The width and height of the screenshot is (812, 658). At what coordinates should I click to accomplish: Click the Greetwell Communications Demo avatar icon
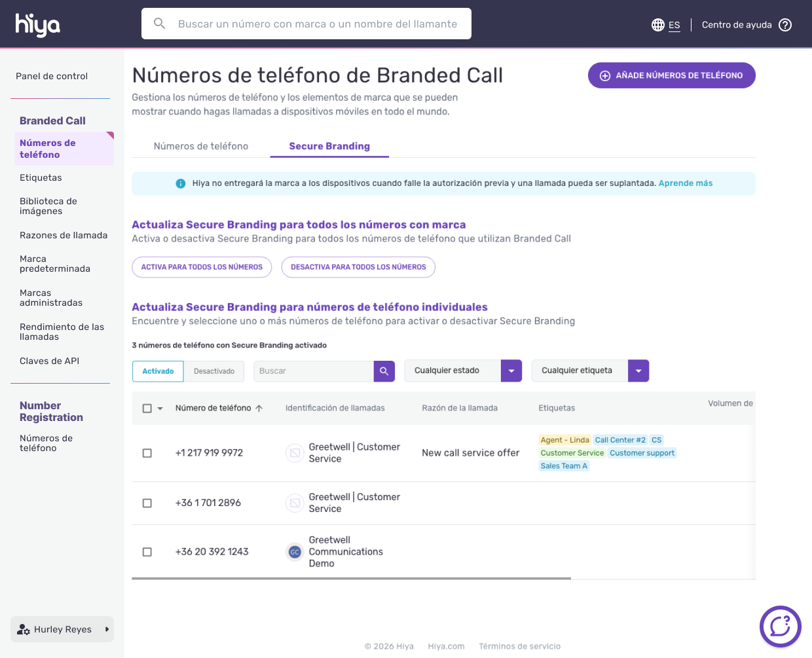tap(295, 552)
